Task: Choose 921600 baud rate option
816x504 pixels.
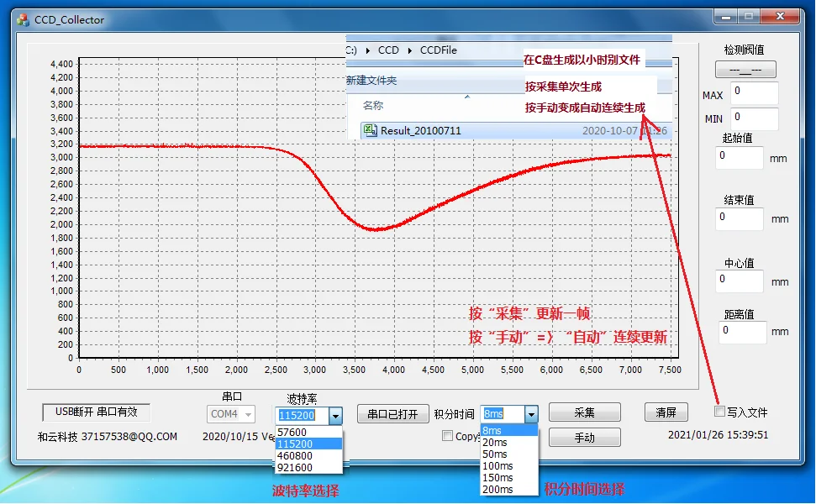Action: [x=308, y=467]
